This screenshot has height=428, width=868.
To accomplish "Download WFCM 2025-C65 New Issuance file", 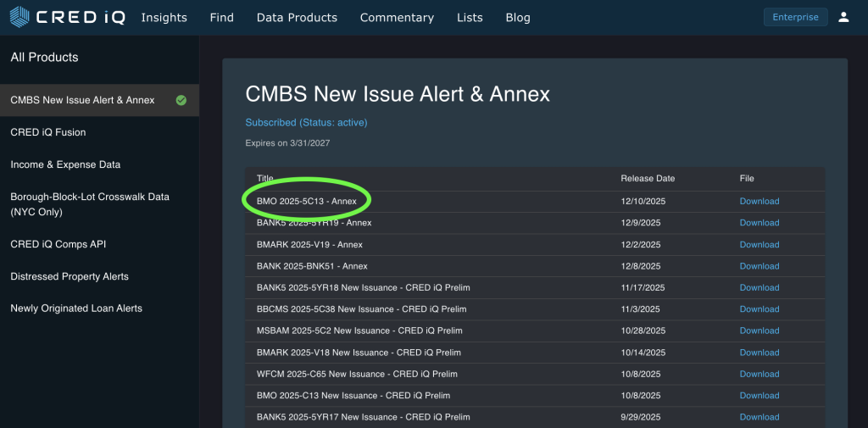I will [759, 374].
